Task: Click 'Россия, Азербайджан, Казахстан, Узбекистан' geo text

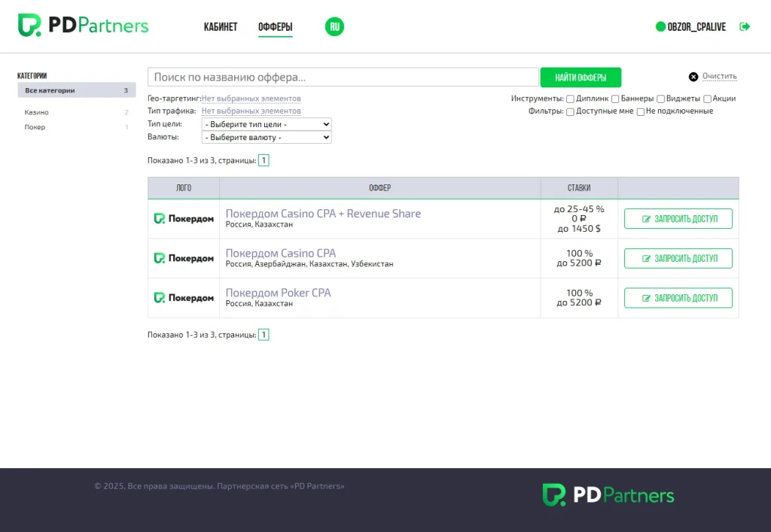Action: (x=309, y=264)
